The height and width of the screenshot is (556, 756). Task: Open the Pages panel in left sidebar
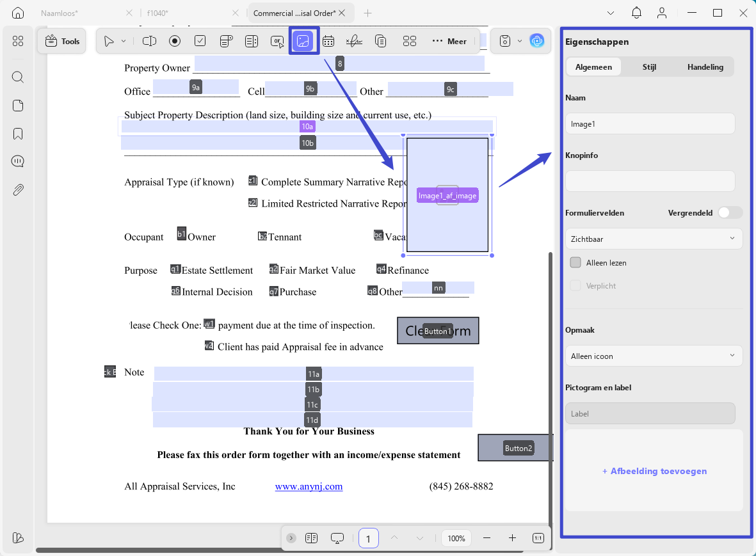tap(18, 106)
